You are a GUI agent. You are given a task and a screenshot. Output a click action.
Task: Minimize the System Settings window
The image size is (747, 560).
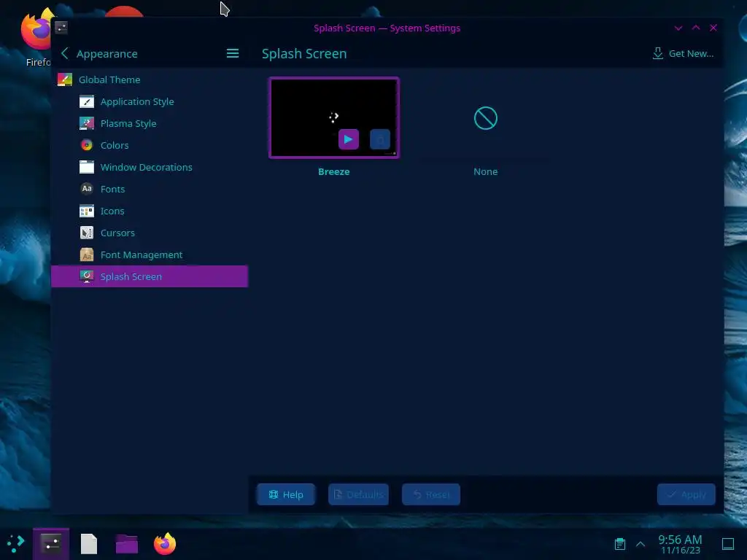coord(678,28)
